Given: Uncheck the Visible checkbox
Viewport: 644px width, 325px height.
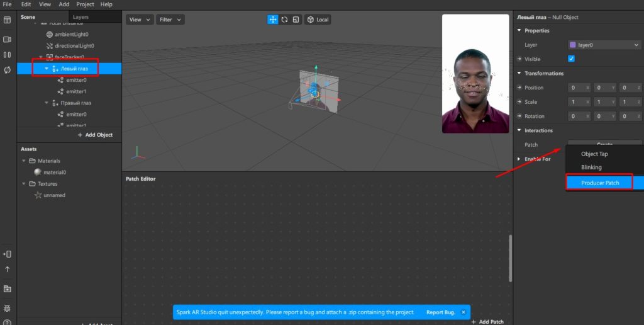Looking at the screenshot, I should coord(571,59).
